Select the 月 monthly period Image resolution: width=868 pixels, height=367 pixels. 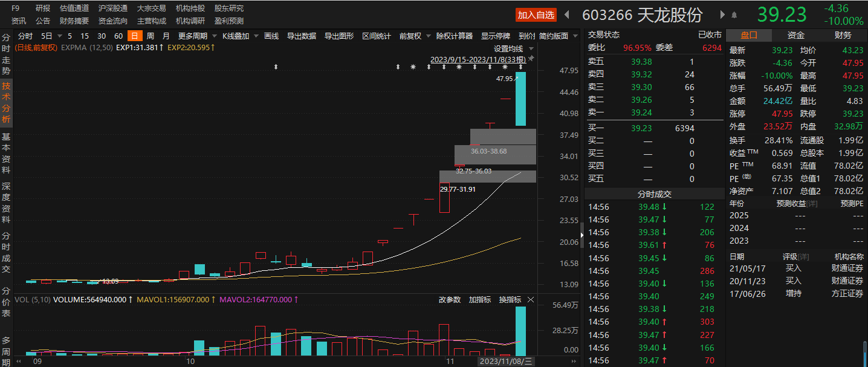tap(166, 36)
